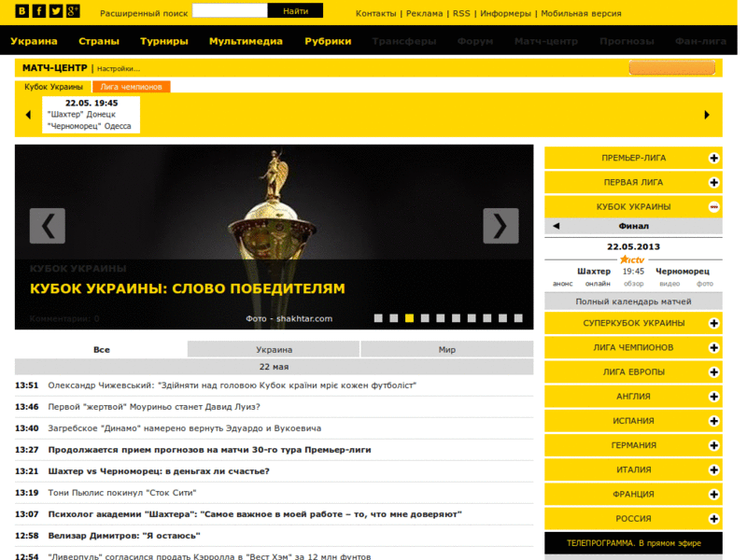Expand the Германия section
The height and width of the screenshot is (560, 747).
713,445
